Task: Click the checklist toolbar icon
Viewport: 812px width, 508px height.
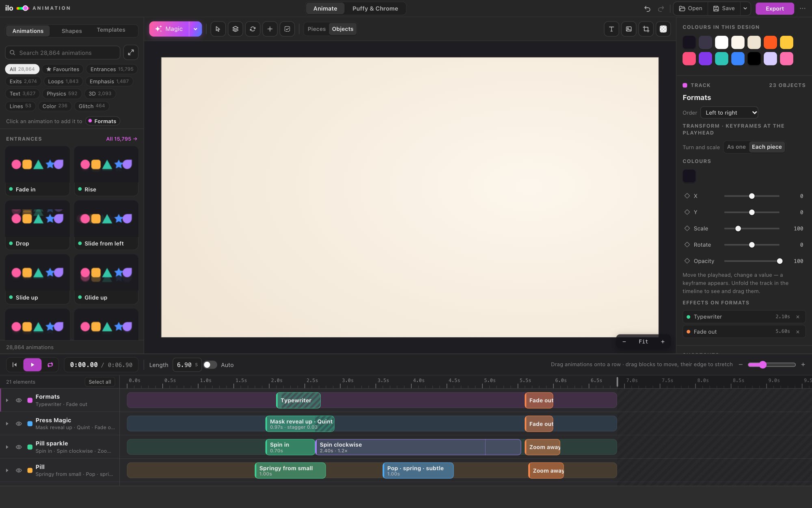Action: (287, 29)
